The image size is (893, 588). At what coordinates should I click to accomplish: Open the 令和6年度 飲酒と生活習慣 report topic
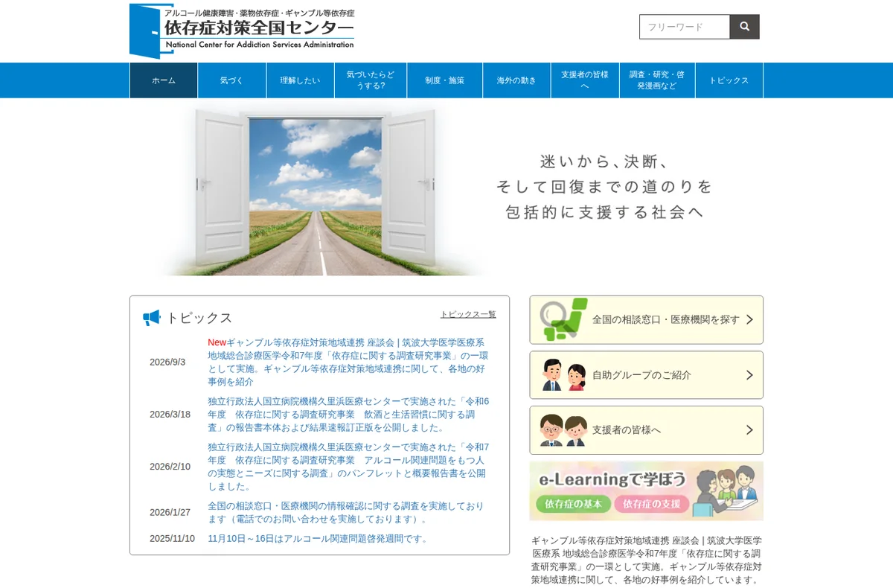348,415
